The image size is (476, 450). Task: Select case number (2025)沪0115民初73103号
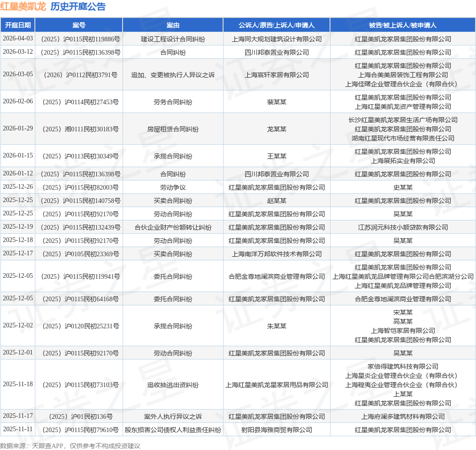(x=80, y=385)
